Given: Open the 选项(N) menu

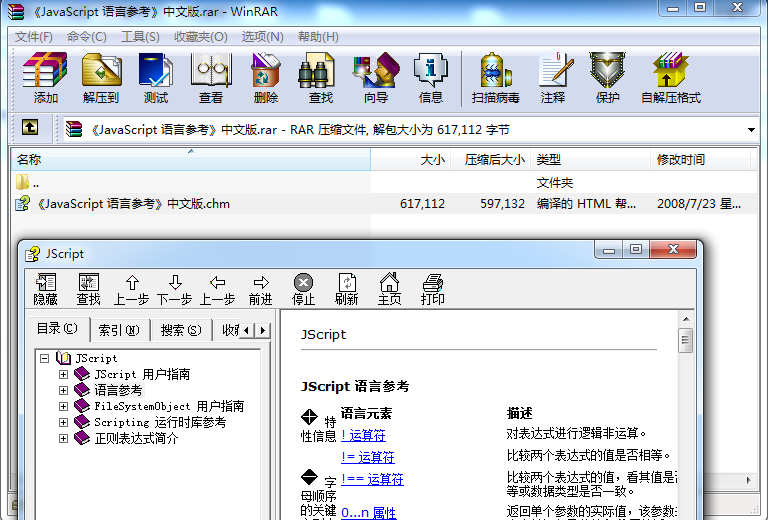Looking at the screenshot, I should pyautogui.click(x=263, y=37).
